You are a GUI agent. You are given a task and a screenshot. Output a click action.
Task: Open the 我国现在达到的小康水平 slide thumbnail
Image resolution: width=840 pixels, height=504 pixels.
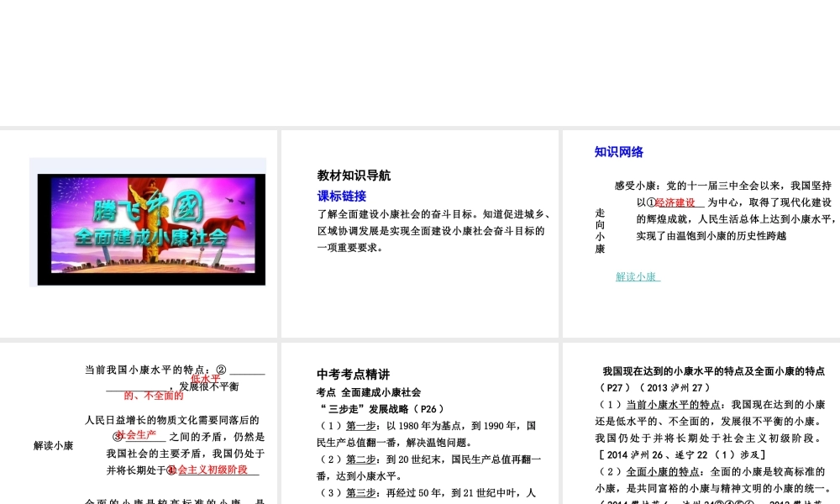[x=701, y=423]
